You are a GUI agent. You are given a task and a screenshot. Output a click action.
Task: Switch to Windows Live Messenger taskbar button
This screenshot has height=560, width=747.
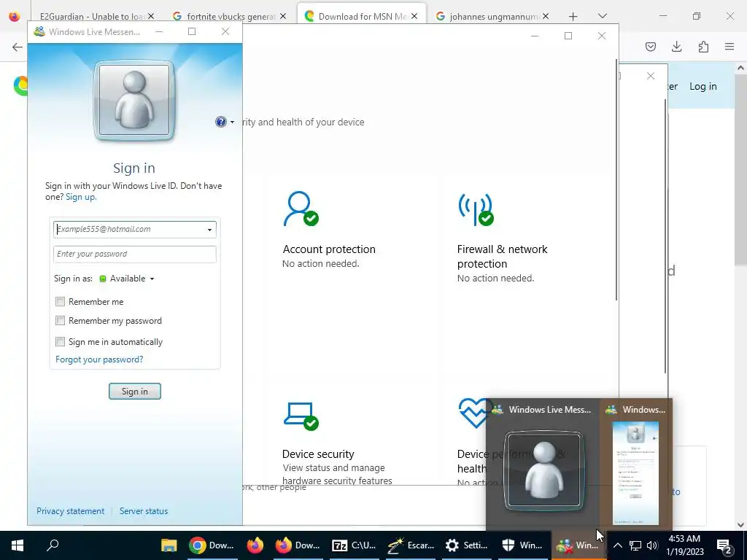pos(578,545)
